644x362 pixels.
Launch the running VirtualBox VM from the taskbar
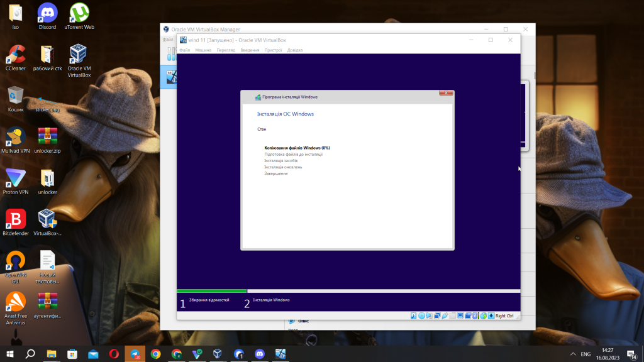(279, 354)
